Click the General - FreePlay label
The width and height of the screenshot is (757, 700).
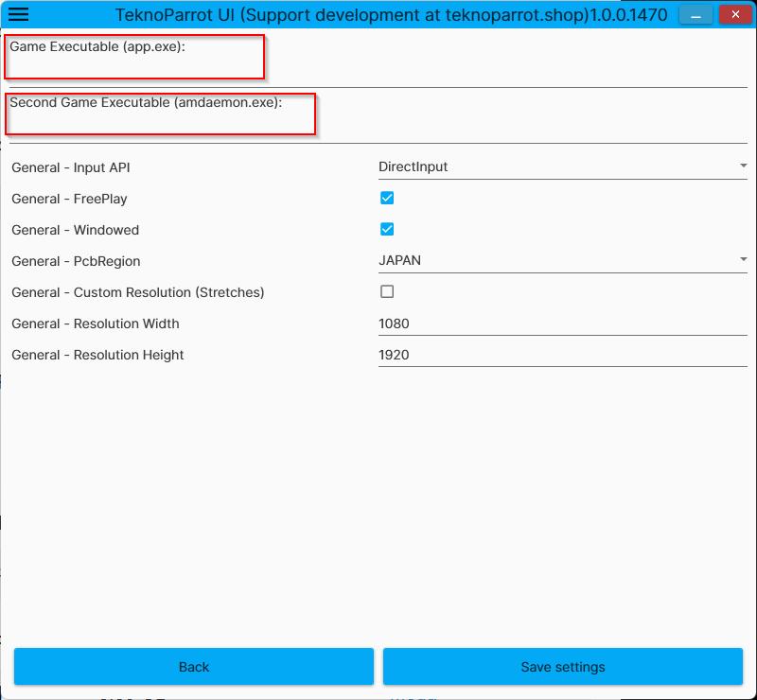pos(69,199)
